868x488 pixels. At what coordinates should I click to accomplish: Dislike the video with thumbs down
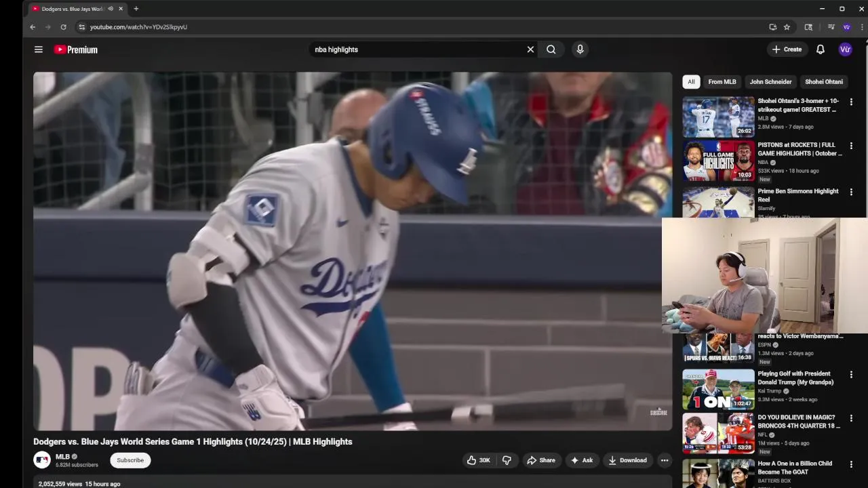pyautogui.click(x=507, y=460)
